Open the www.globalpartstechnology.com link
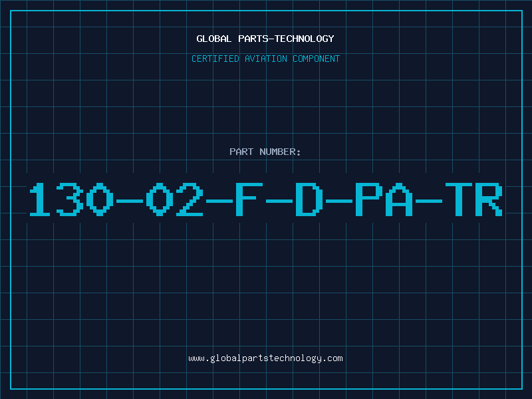 click(265, 358)
